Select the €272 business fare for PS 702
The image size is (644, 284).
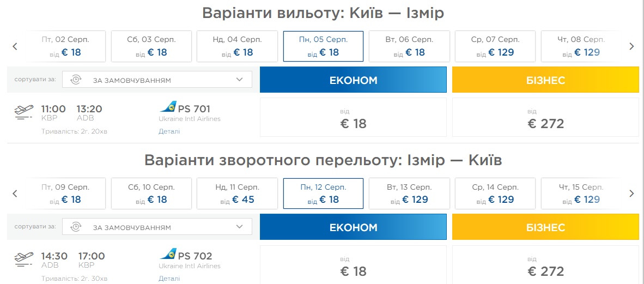[545, 265]
